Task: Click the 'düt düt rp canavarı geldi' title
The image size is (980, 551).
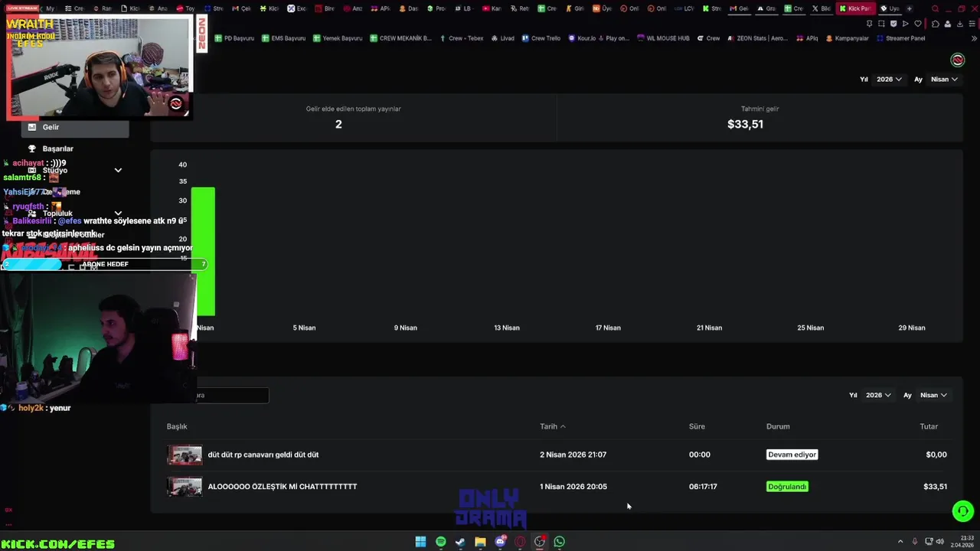Action: click(263, 455)
